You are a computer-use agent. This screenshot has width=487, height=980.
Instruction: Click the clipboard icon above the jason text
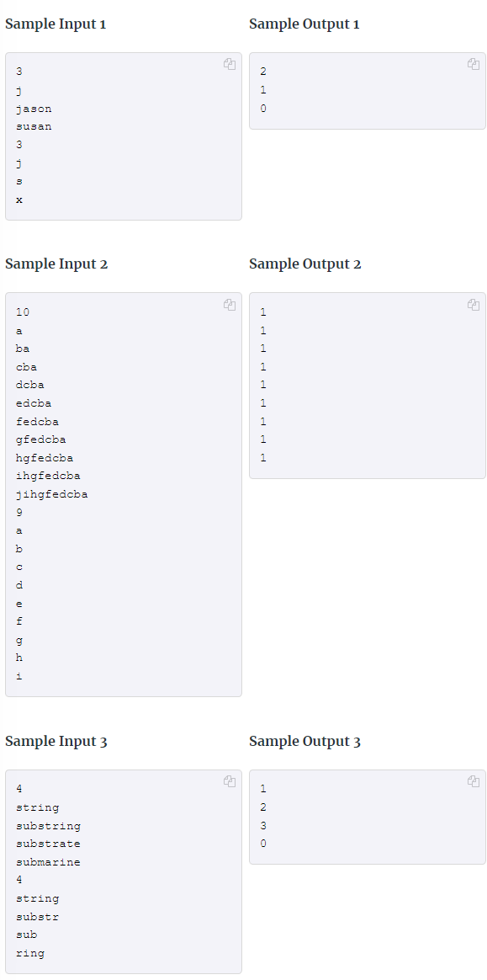(230, 64)
